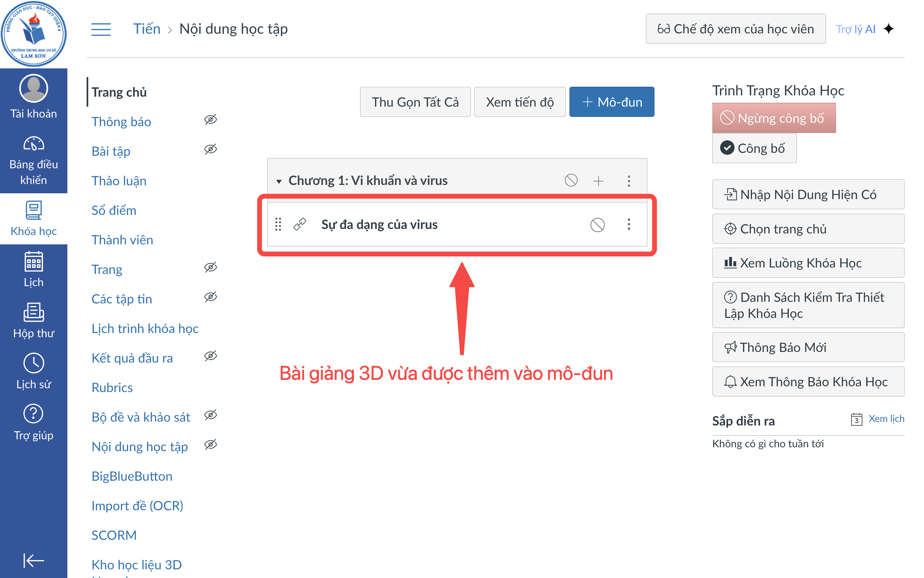Open Tiến breadcrumb link
This screenshot has width=924, height=578.
coord(147,29)
